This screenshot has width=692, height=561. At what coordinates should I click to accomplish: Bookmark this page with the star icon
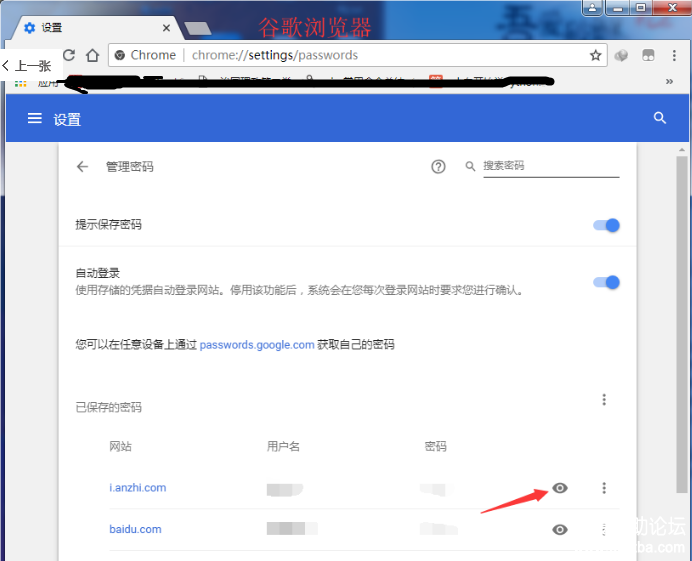pyautogui.click(x=595, y=55)
